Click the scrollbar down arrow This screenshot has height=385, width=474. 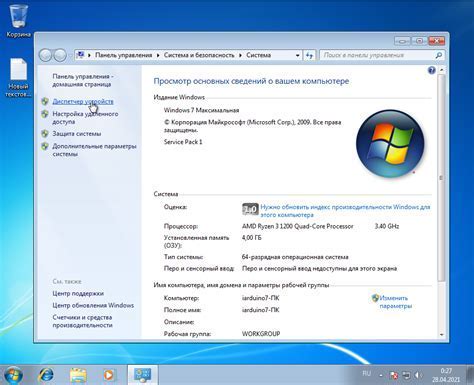pos(441,334)
